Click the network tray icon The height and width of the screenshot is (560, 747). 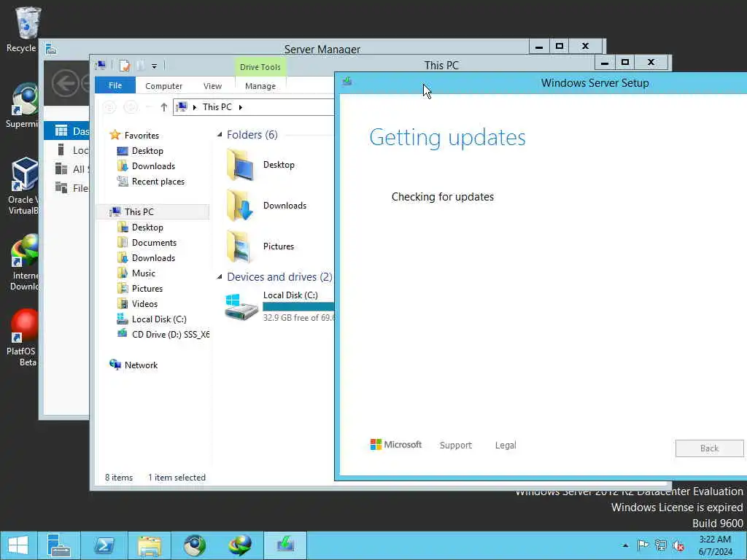tap(661, 545)
